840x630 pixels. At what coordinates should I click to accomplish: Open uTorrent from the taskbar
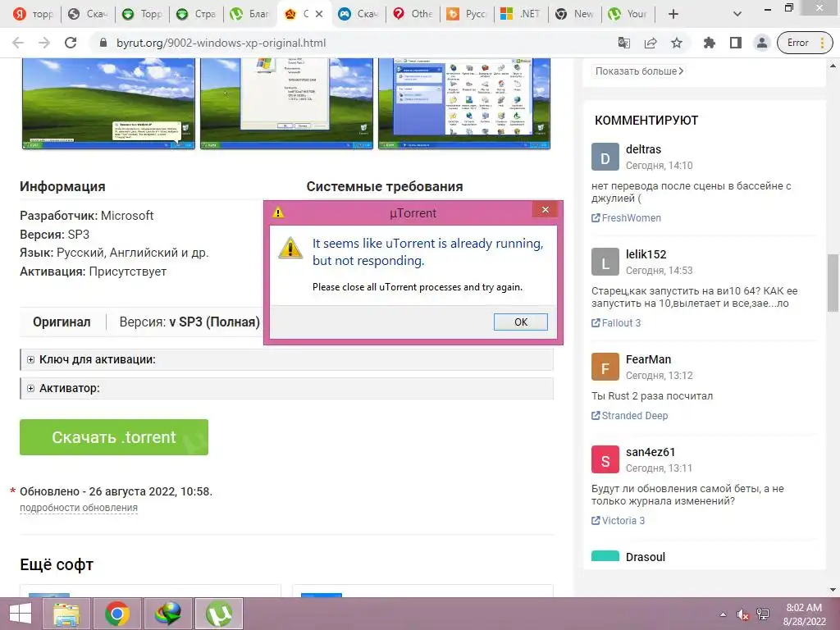coord(218,614)
